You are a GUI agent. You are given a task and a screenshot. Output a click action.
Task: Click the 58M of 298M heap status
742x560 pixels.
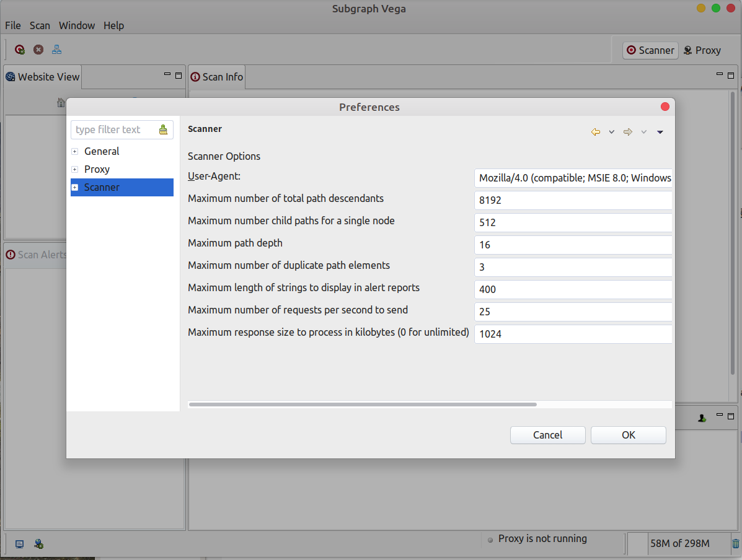679,543
